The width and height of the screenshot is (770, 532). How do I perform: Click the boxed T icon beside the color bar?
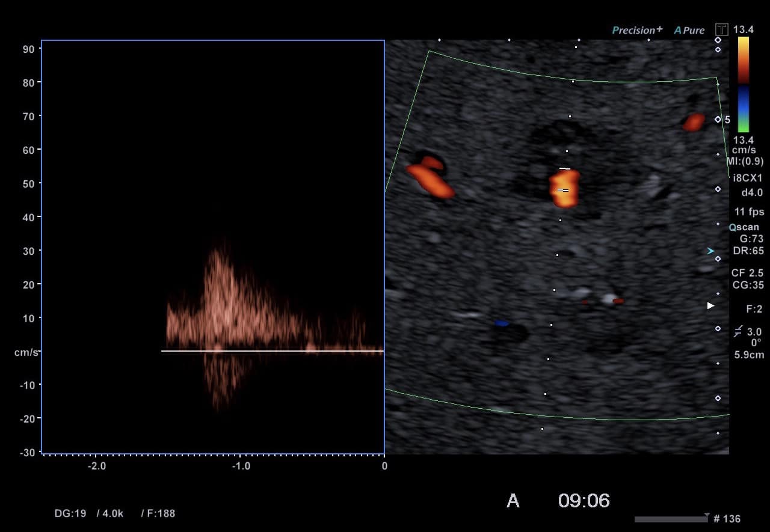[721, 29]
